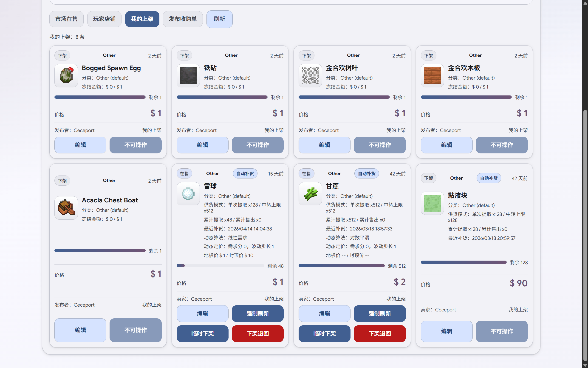Click the 刷新 refresh button
This screenshot has width=588, height=368.
[219, 19]
